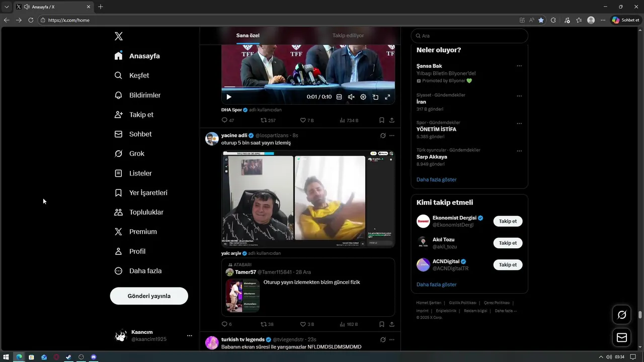
Task: Open Keşfet from the sidebar
Action: coord(132,75)
